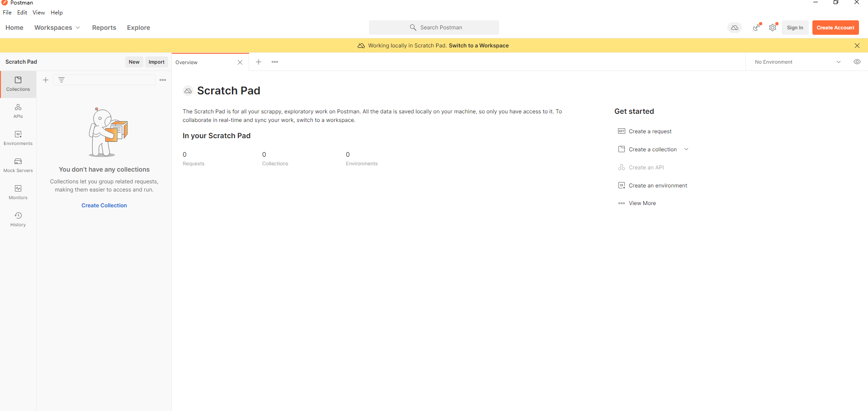This screenshot has width=868, height=411.
Task: Click the collection icon next to Create a collection
Action: 622,149
